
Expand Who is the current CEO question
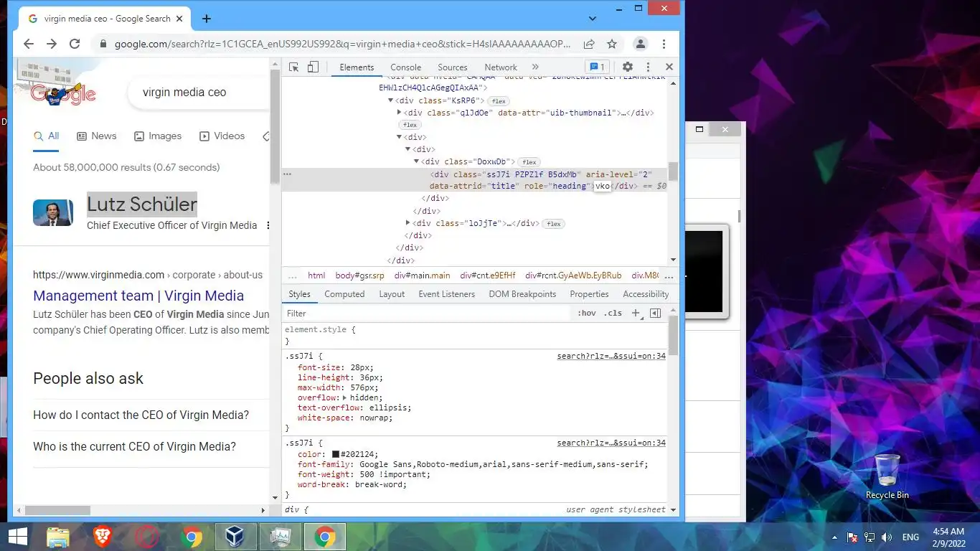click(134, 446)
